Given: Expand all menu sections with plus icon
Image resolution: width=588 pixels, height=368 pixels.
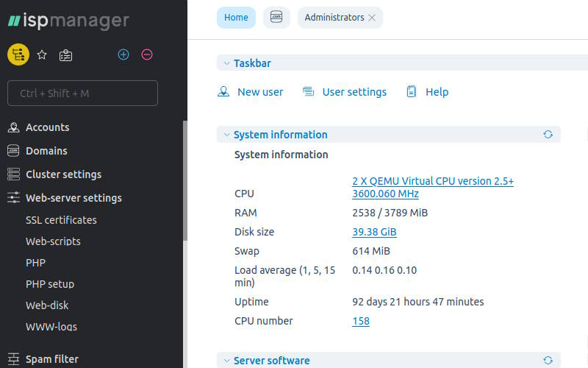Looking at the screenshot, I should (x=123, y=54).
